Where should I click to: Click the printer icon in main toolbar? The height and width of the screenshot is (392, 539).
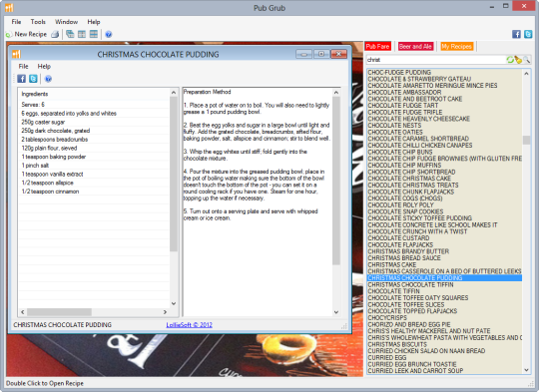point(55,34)
